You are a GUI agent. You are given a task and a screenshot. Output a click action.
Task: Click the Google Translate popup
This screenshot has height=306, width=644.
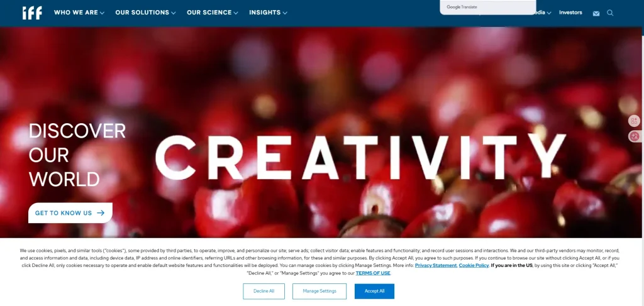pyautogui.click(x=487, y=7)
